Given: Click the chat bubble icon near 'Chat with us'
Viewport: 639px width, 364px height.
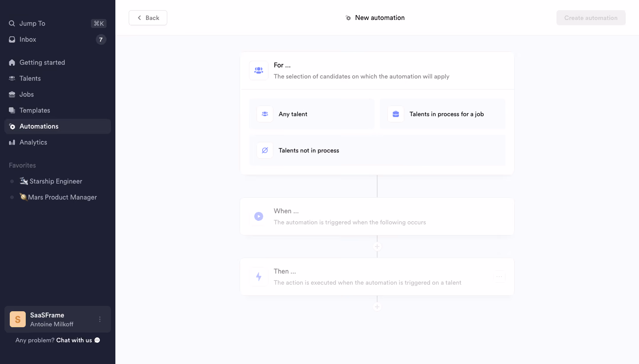Looking at the screenshot, I should coord(97,341).
